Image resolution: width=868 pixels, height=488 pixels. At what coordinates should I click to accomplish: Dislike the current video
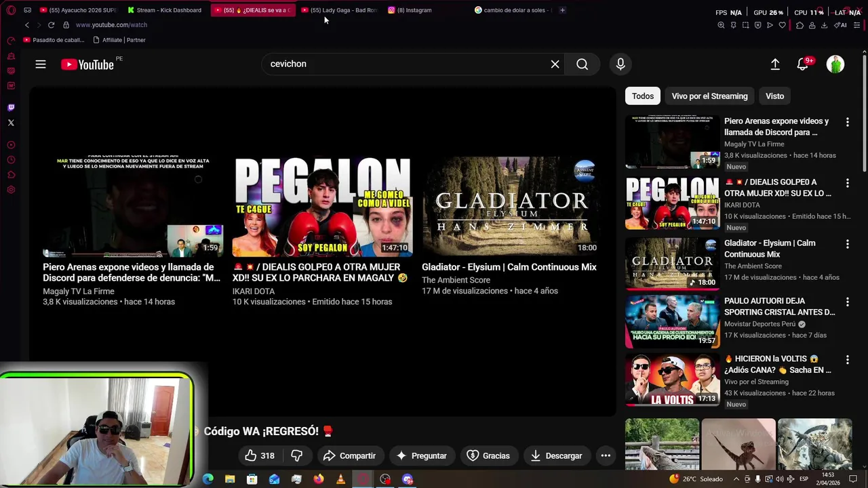tap(297, 455)
